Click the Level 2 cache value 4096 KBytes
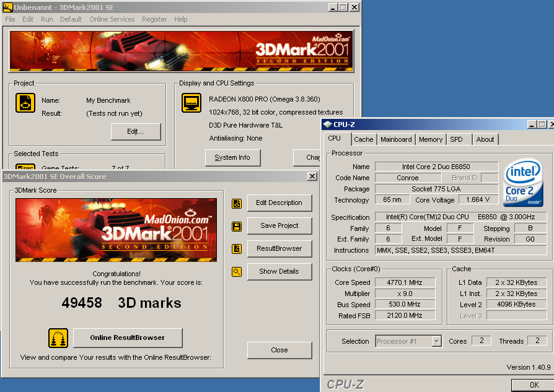 point(517,305)
